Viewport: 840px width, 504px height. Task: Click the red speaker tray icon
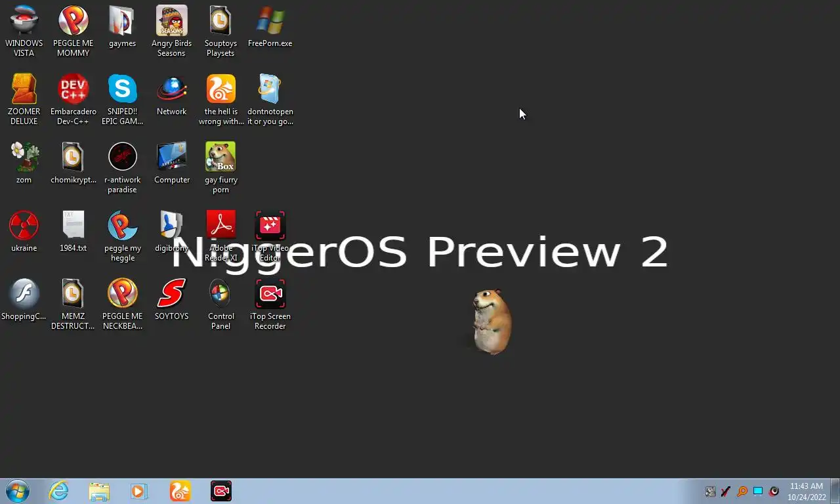click(x=774, y=492)
